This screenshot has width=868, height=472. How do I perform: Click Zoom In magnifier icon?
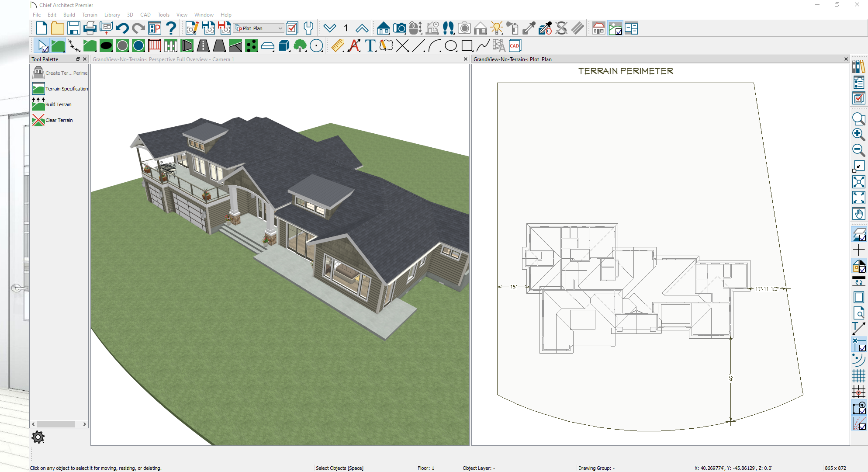858,134
